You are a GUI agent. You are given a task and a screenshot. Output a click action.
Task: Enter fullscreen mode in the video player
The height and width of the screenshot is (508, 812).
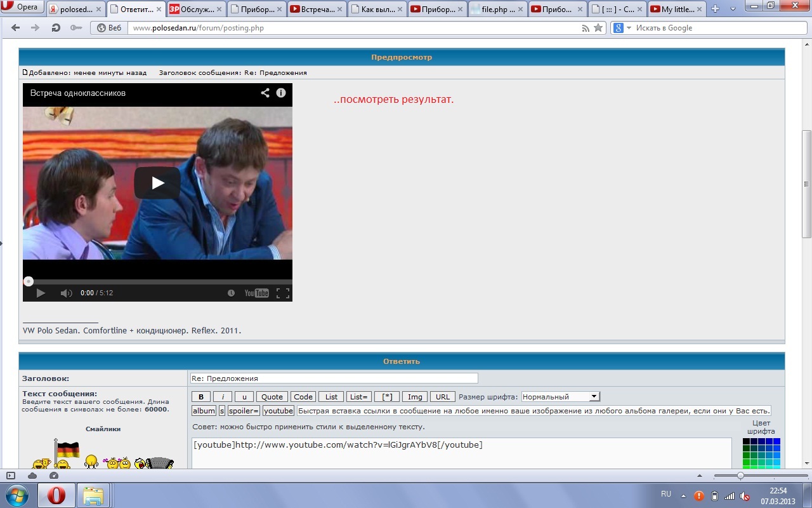(x=283, y=293)
